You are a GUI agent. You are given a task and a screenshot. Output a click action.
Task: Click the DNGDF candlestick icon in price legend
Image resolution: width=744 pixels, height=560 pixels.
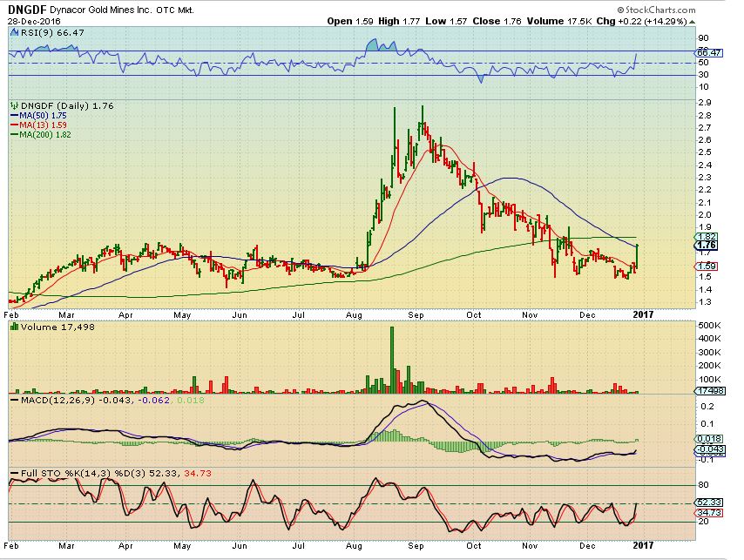pyautogui.click(x=12, y=106)
